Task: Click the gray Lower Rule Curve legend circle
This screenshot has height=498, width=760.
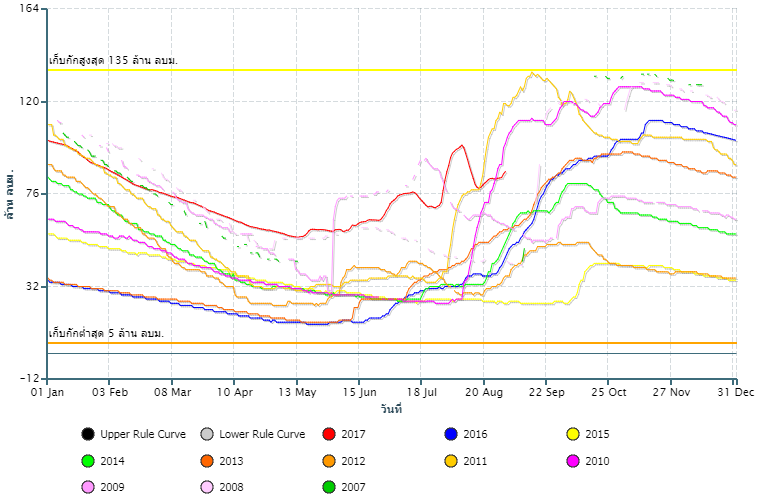Action: [x=207, y=434]
